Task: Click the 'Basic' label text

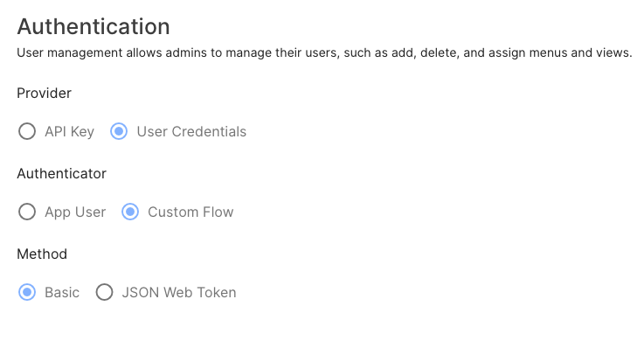Action: pyautogui.click(x=62, y=293)
